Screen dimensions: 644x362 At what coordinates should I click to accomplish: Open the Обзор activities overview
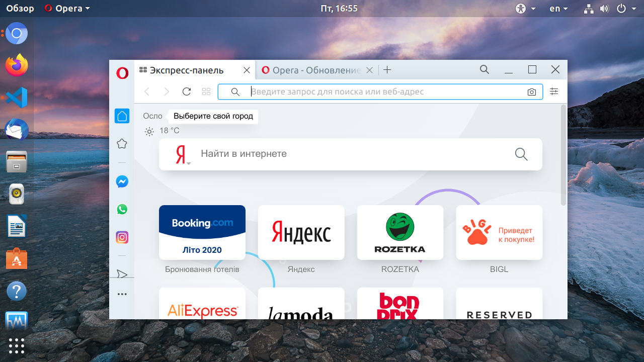20,8
